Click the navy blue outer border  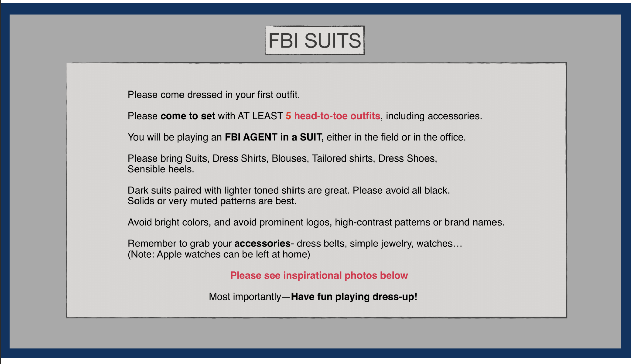315,9
